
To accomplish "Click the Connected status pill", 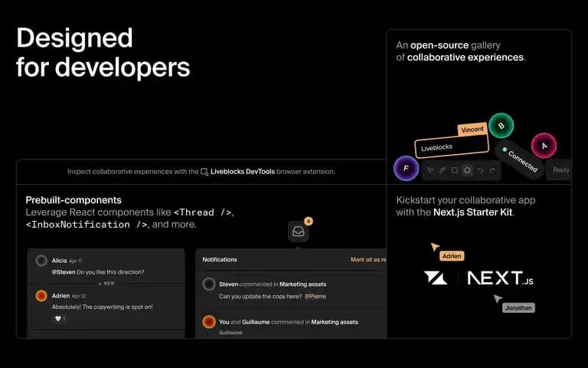I will click(519, 159).
